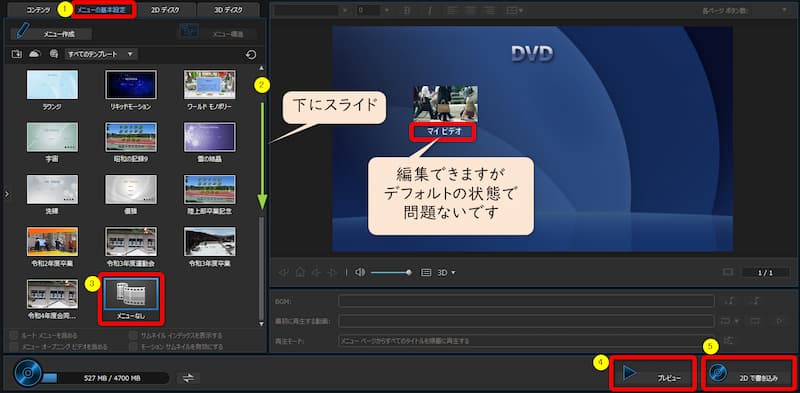Click the second BGM music note icon
Viewport: 800px width, 393px height.
pyautogui.click(x=754, y=301)
